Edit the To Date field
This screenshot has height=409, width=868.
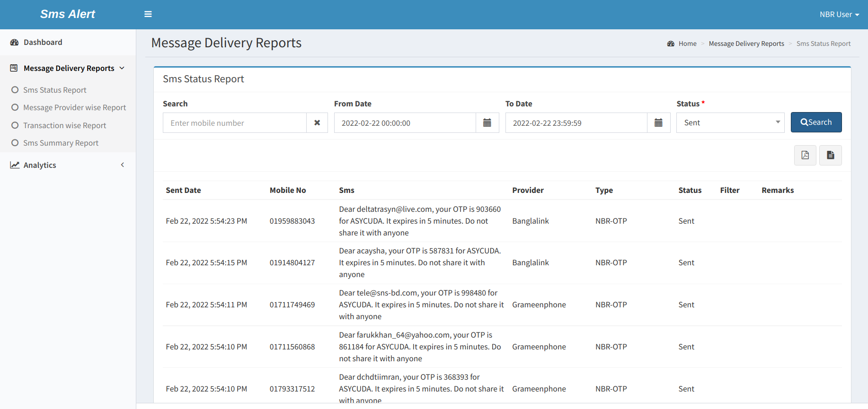tap(576, 123)
